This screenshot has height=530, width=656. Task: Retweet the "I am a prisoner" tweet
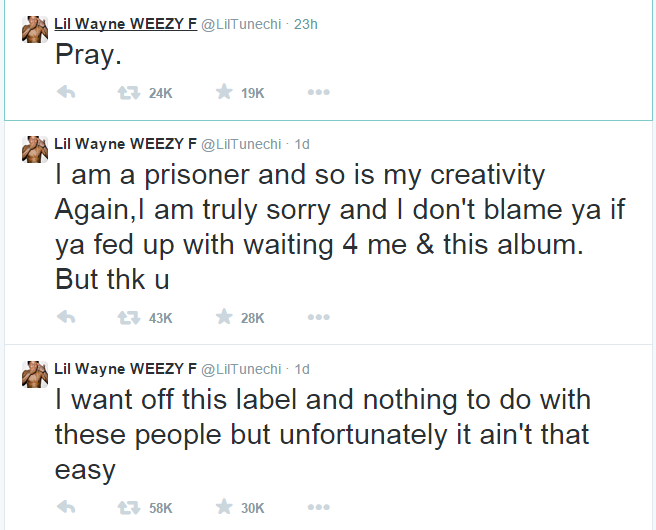(129, 318)
